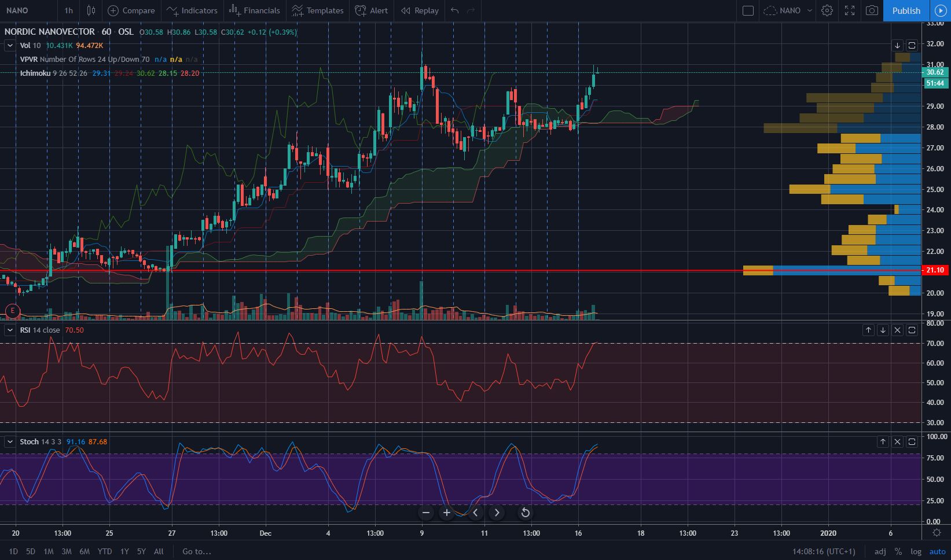Select the 1M date range
The width and height of the screenshot is (951, 560).
coord(49,551)
